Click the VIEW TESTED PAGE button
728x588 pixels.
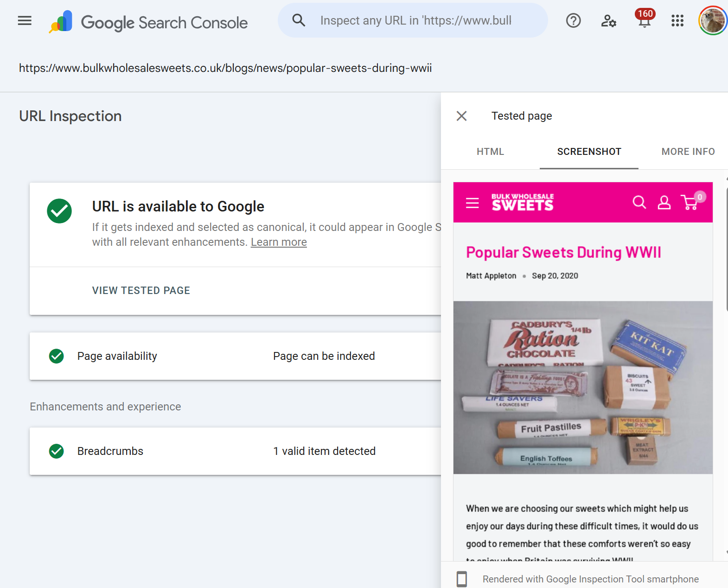click(x=141, y=290)
